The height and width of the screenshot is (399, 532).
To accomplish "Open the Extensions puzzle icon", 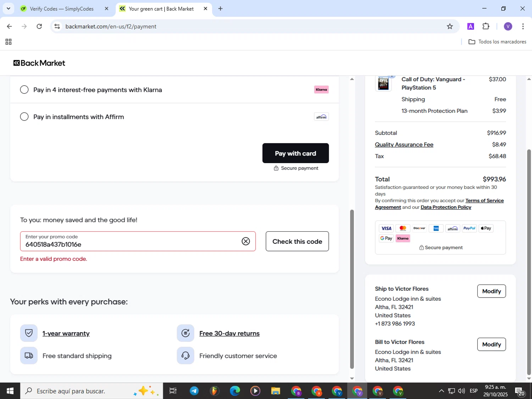I will 486,26.
